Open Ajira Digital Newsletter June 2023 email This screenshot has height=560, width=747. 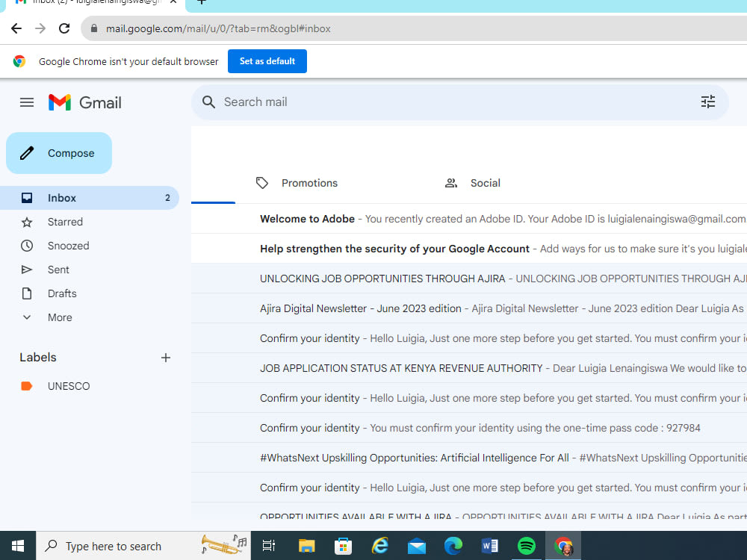[469, 308]
